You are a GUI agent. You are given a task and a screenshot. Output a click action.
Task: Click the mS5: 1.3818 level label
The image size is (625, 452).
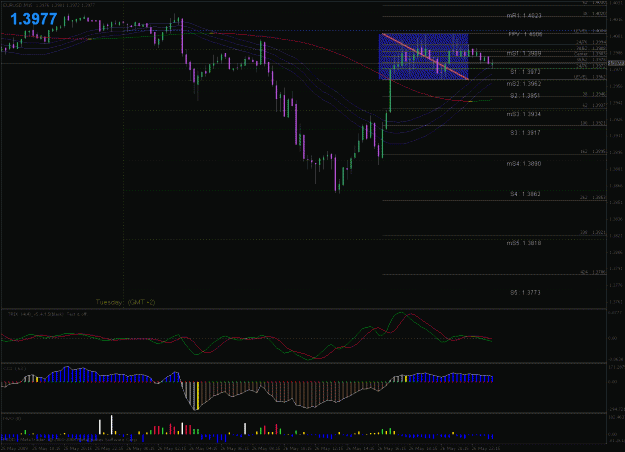pyautogui.click(x=524, y=243)
